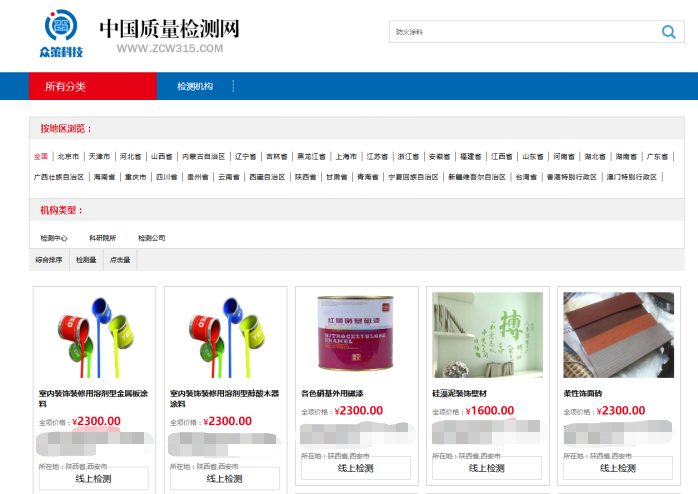This screenshot has width=698, height=494.
Task: Select 上海市 in the region list
Action: click(346, 157)
